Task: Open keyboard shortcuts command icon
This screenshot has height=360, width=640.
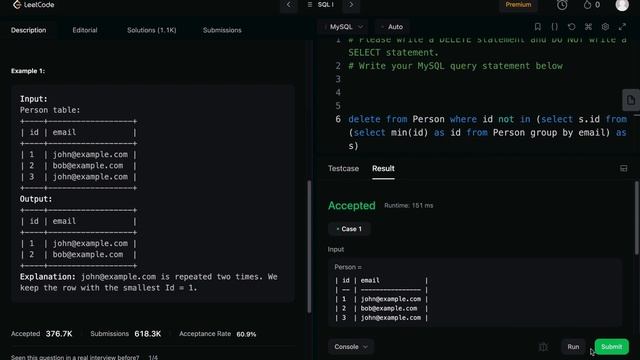Action: (x=588, y=27)
